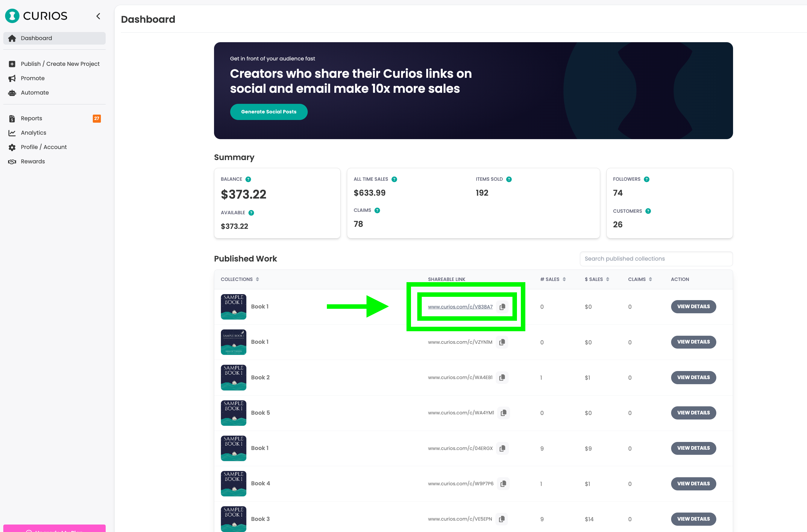View details for Book 2
The width and height of the screenshot is (807, 532).
[x=693, y=377]
